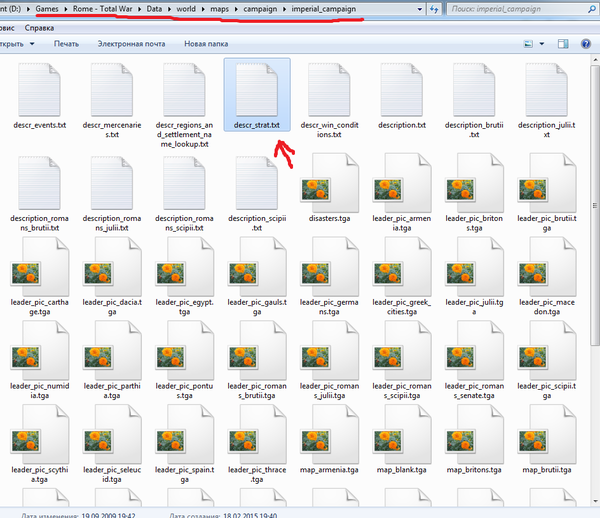Open the dropdown arrow next to Открыть

31,45
